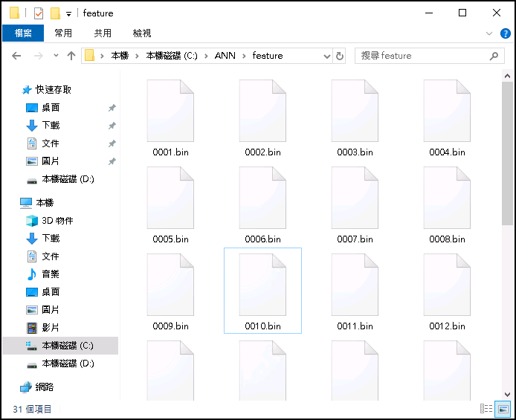Click the Properties quick access icon in title bar
This screenshot has height=420, width=516.
click(x=39, y=13)
